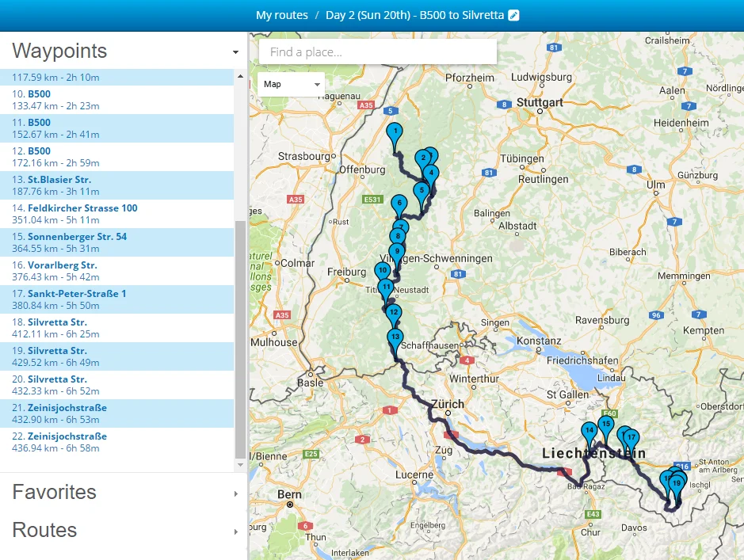
Task: Open the Map type dropdown
Action: pyautogui.click(x=291, y=84)
